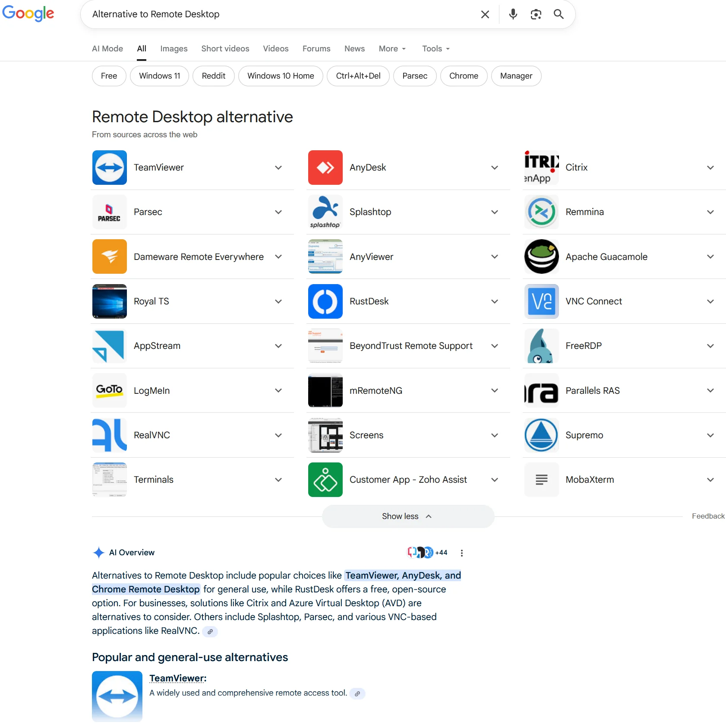Switch to the News tab
Viewport: 726px width, 728px height.
[x=354, y=48]
